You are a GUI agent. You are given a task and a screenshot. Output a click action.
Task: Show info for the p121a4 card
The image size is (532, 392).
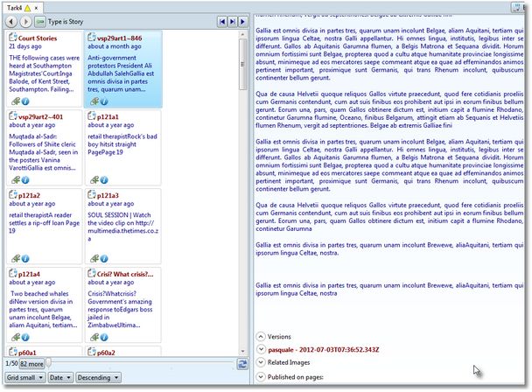(x=25, y=338)
